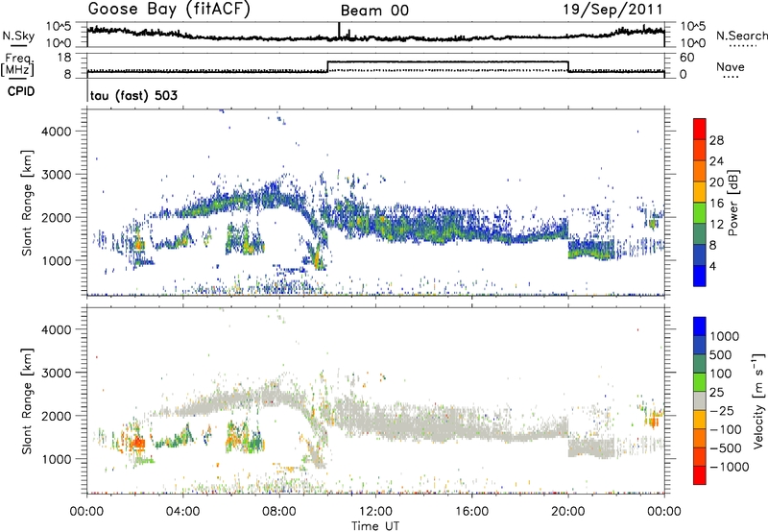Click the red top segment of Power colorbar

700,129
